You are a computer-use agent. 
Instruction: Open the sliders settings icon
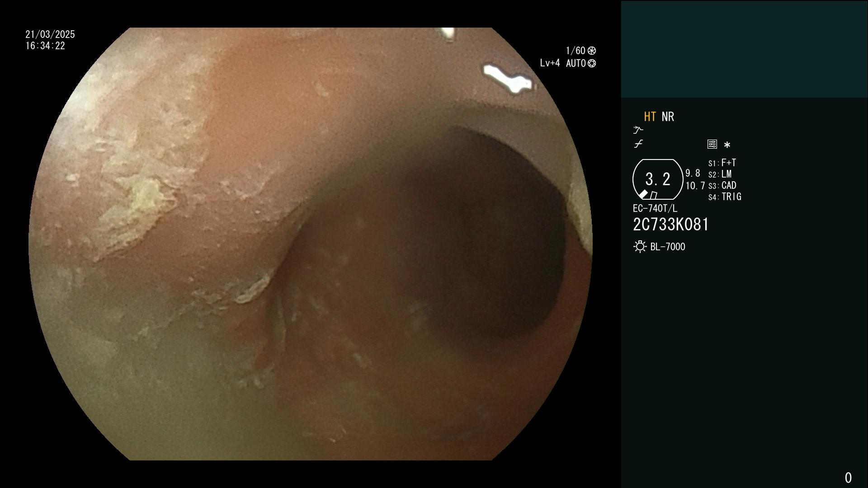coord(712,144)
